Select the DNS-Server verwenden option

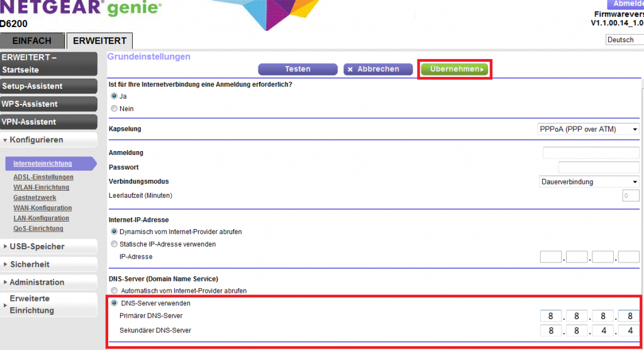pyautogui.click(x=114, y=303)
